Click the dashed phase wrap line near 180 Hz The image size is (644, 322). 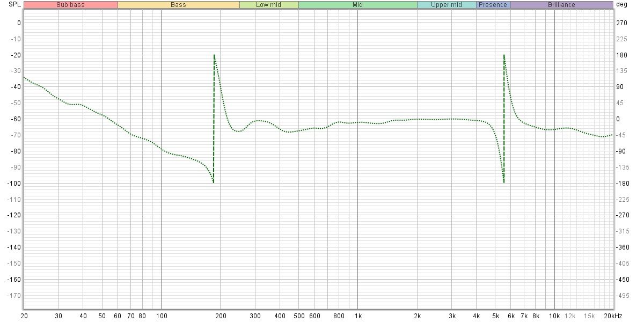pos(214,119)
